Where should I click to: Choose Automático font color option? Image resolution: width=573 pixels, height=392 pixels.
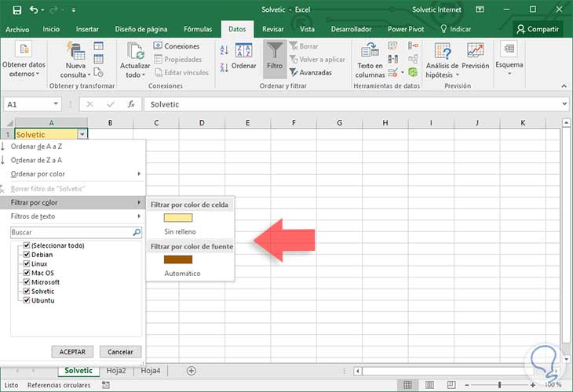pos(182,274)
